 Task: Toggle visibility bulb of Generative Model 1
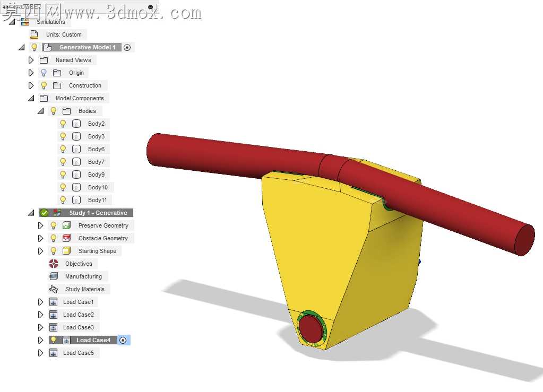(x=35, y=47)
